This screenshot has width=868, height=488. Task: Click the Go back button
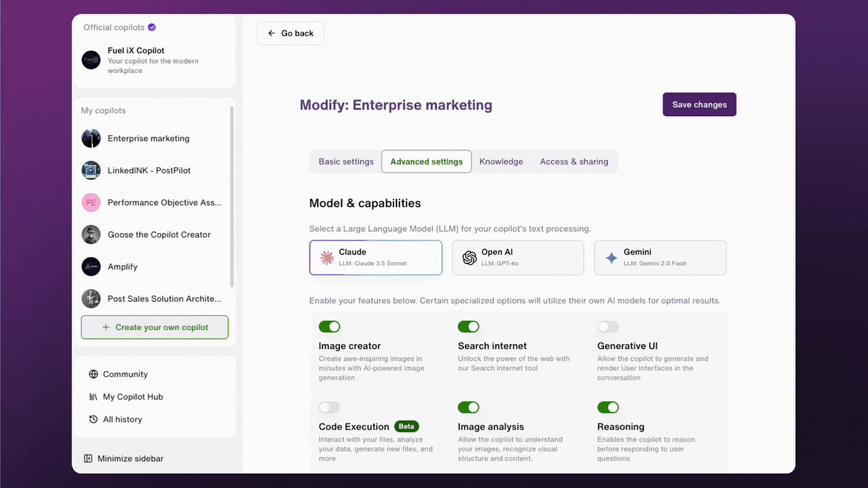click(290, 33)
